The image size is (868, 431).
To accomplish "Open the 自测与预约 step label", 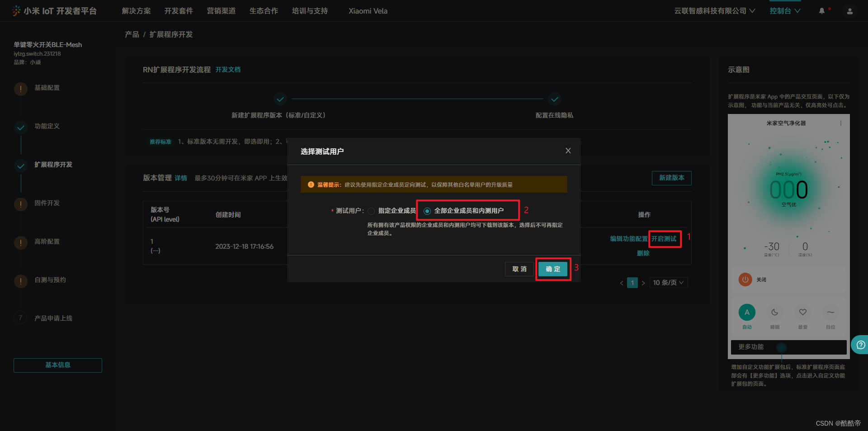I will tap(50, 280).
